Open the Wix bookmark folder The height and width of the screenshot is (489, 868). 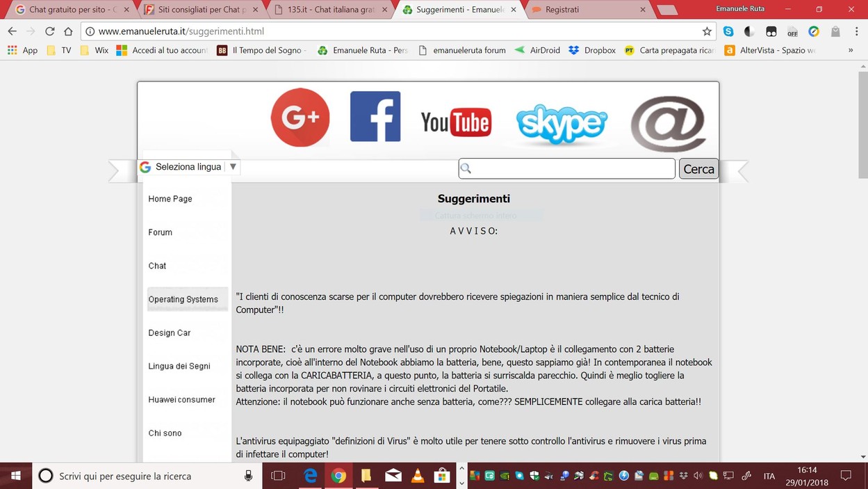tap(95, 50)
